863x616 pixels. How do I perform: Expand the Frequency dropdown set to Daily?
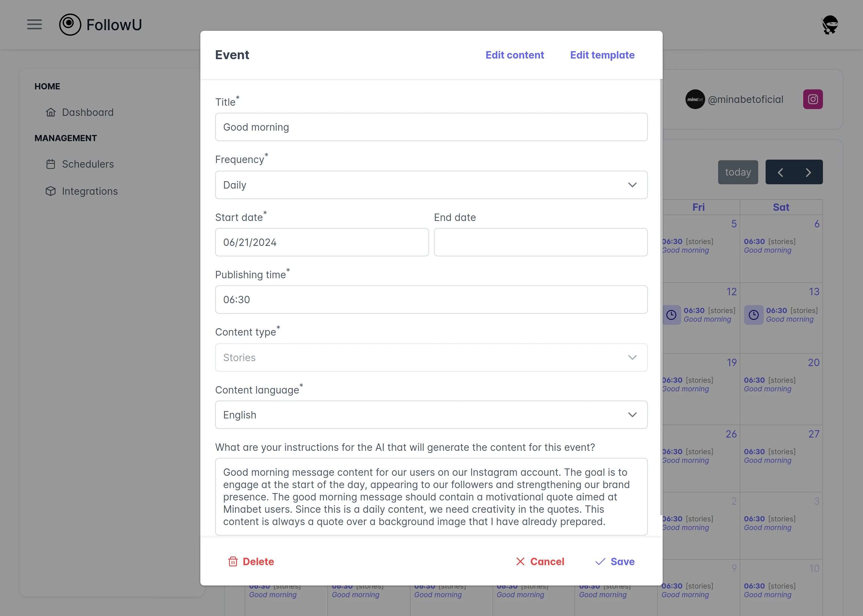[431, 185]
